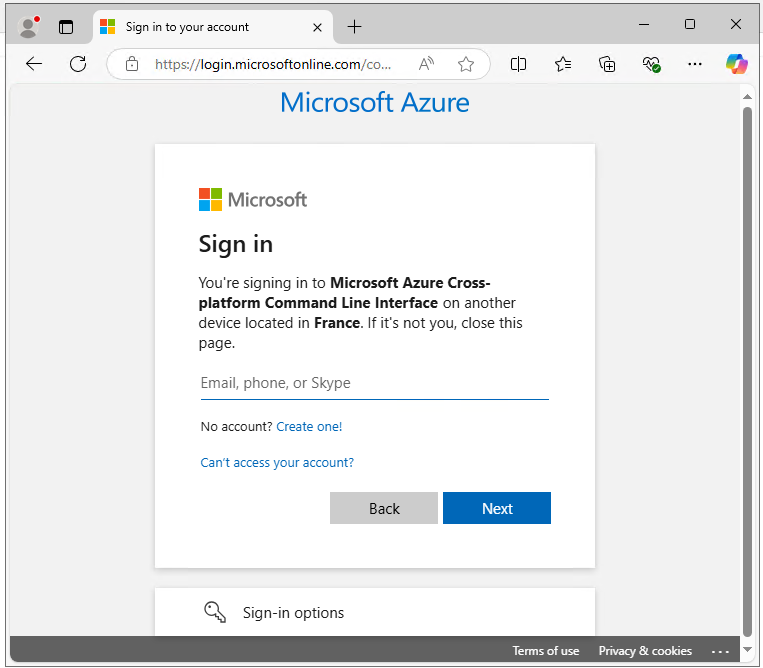Viewport: 763px width, 668px height.
Task: Open the Browser essentials heart icon
Action: click(x=651, y=64)
